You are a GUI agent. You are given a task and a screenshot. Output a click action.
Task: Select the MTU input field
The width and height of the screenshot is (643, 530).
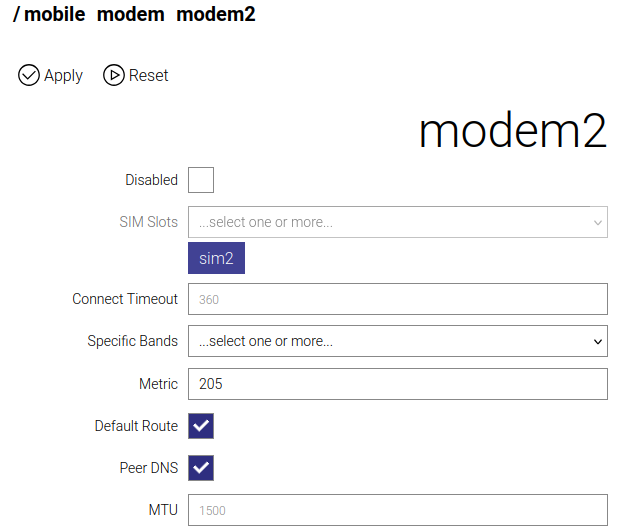coord(398,510)
